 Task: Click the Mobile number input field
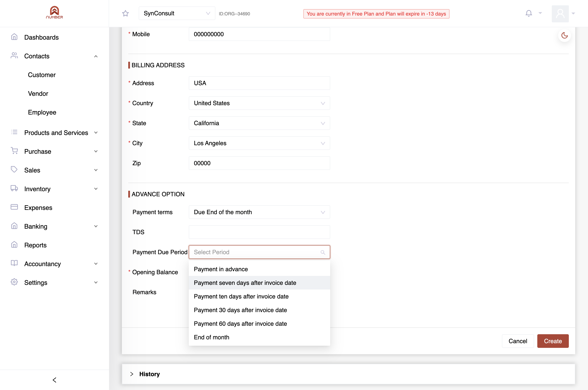259,34
